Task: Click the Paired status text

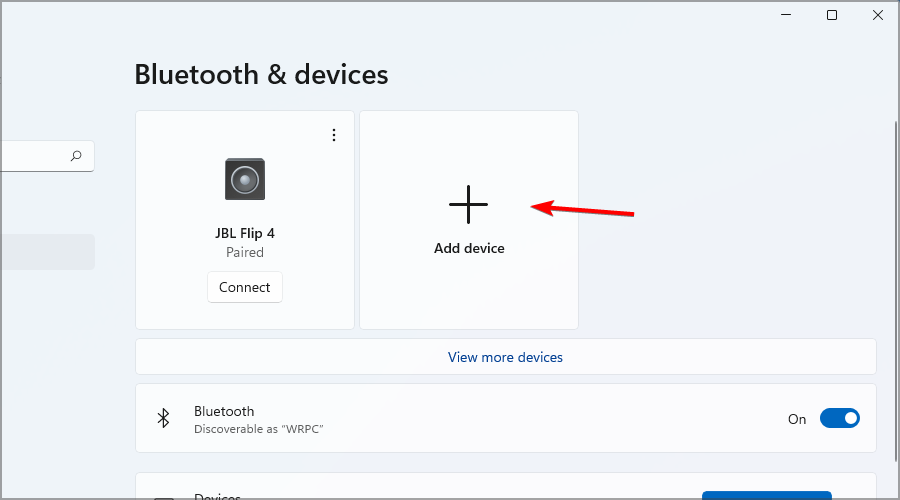Action: (x=245, y=253)
